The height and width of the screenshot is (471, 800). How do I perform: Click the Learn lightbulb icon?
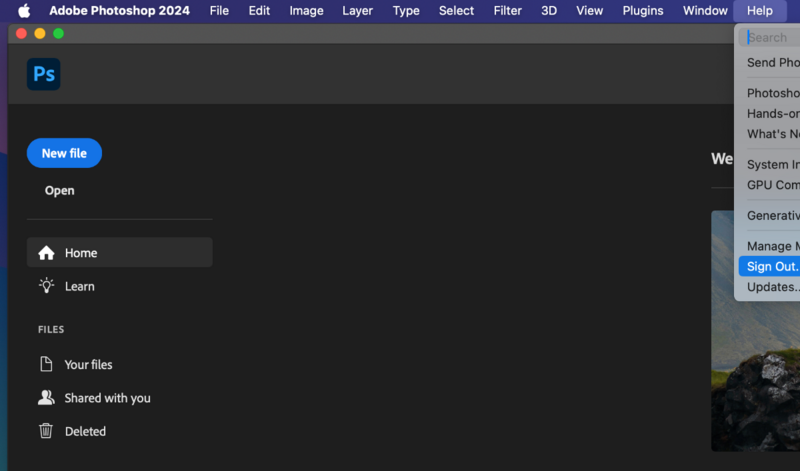click(x=46, y=286)
